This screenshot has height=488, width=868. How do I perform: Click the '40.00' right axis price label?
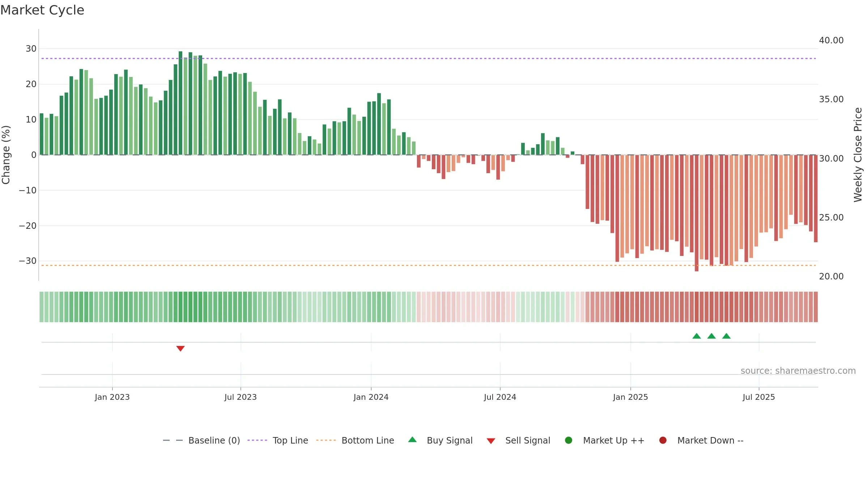[x=831, y=40]
